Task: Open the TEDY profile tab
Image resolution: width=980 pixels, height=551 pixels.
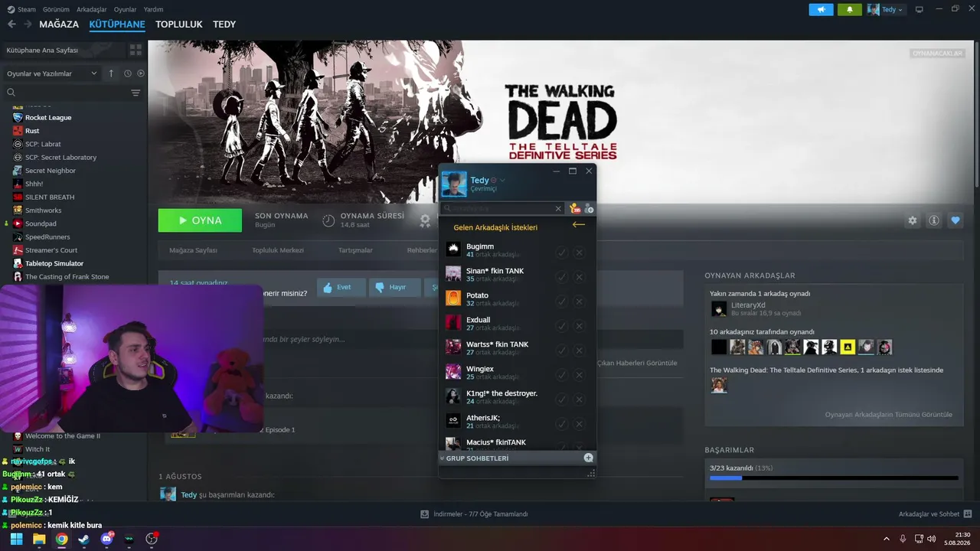Action: click(x=224, y=24)
